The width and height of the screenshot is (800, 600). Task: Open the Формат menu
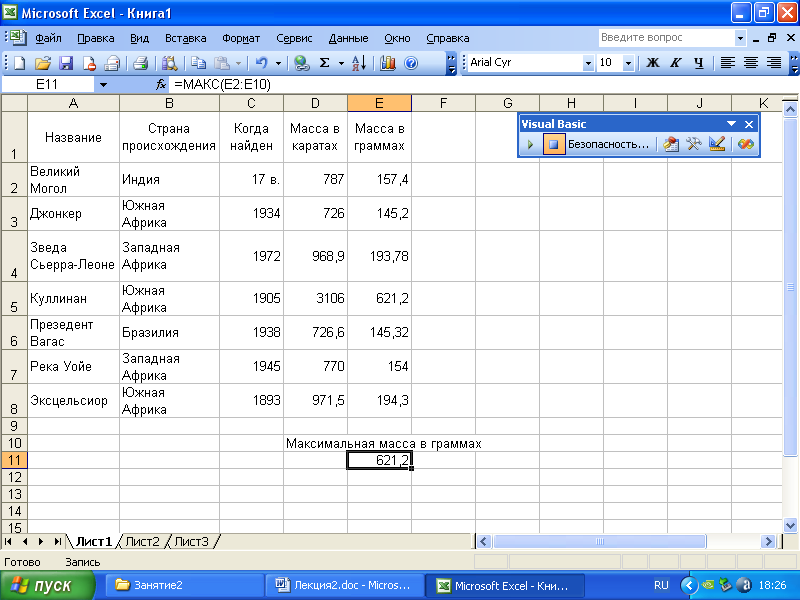[241, 38]
